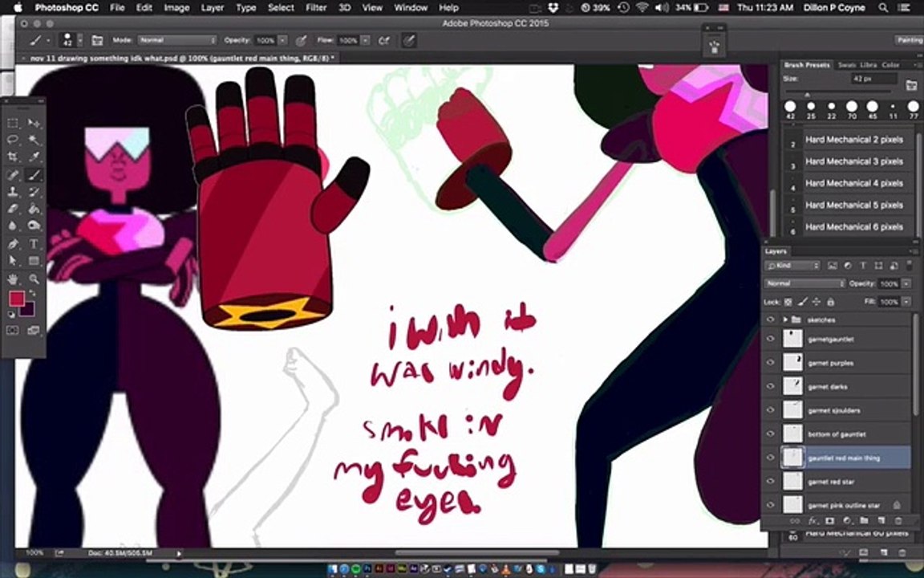The height and width of the screenshot is (578, 924).
Task: Add a layer mask from Layers panel
Action: [x=829, y=521]
